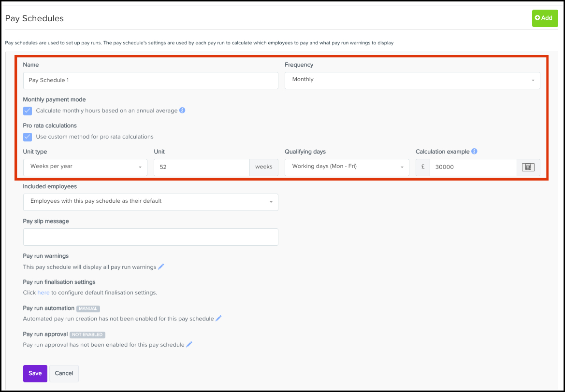Screen dimensions: 565x392
Task: Edit pay run automation pencil icon
Action: click(219, 319)
